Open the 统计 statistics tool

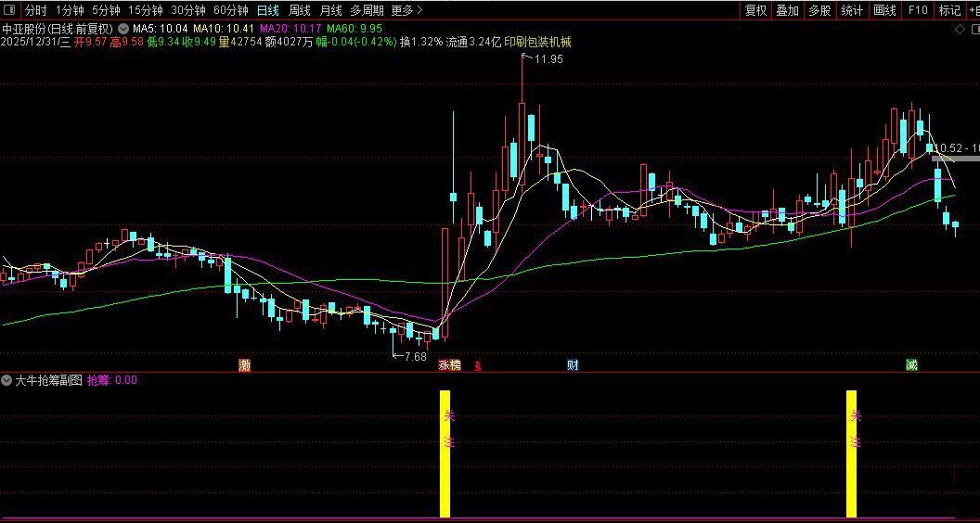tap(852, 10)
